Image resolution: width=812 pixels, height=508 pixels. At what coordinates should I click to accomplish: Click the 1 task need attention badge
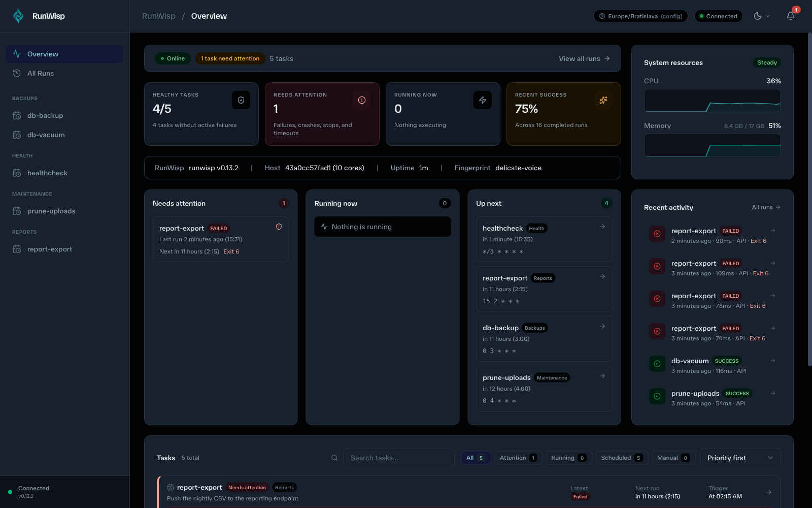click(x=230, y=58)
